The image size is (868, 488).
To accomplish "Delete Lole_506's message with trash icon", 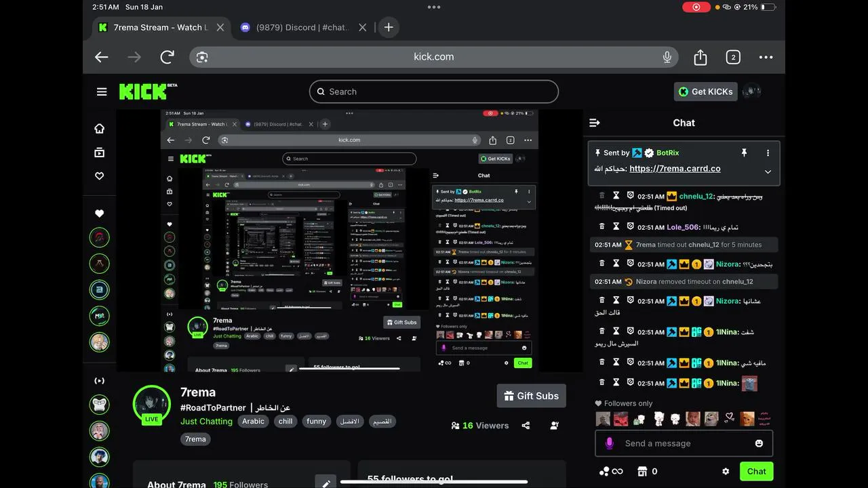I will click(x=601, y=227).
